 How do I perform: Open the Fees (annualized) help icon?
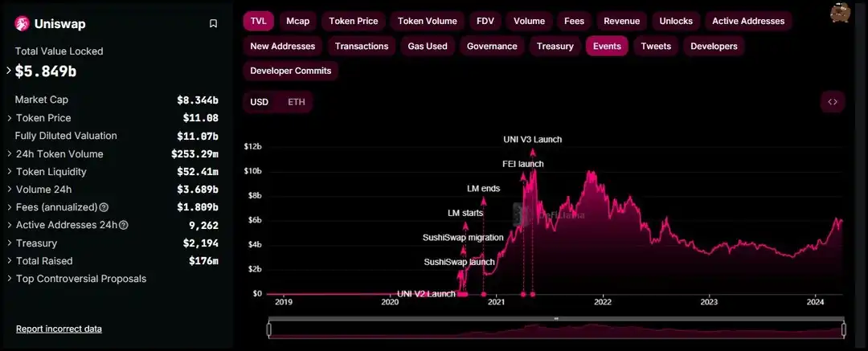click(104, 207)
